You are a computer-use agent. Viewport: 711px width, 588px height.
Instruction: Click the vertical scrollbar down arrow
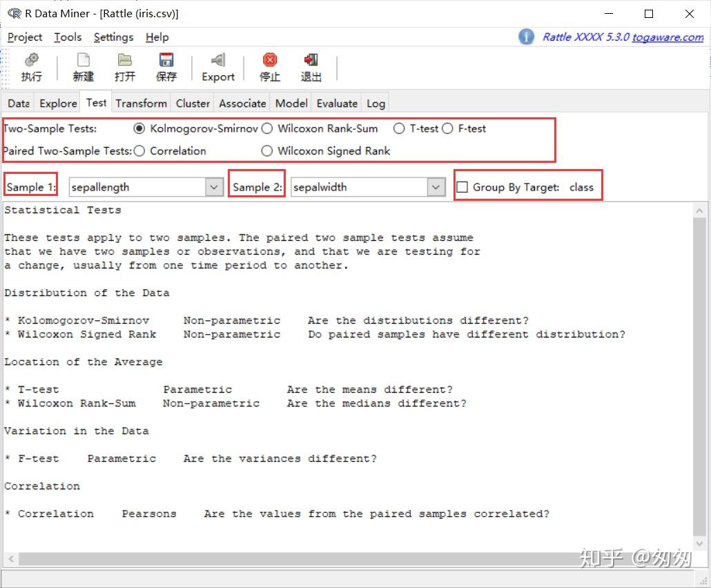[700, 543]
